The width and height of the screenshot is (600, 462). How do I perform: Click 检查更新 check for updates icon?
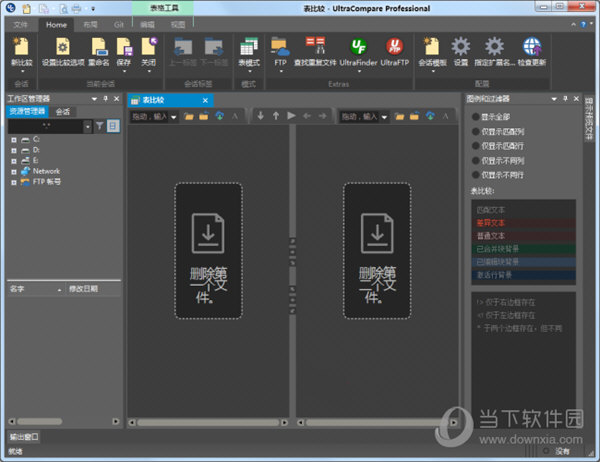(532, 46)
